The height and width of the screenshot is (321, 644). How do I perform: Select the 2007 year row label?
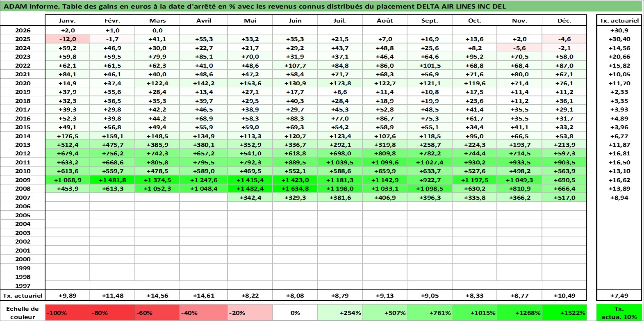pos(23,198)
